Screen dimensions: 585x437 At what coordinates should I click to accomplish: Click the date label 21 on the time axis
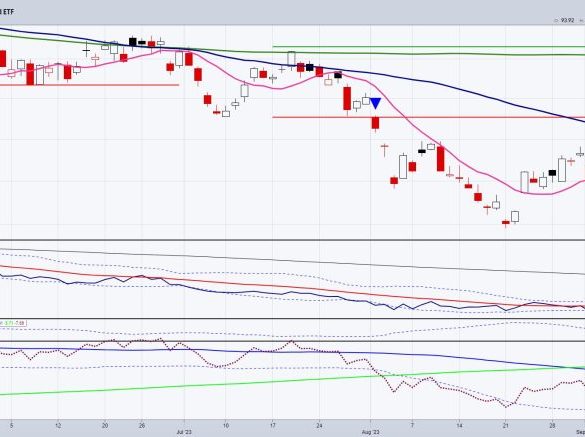[506, 425]
